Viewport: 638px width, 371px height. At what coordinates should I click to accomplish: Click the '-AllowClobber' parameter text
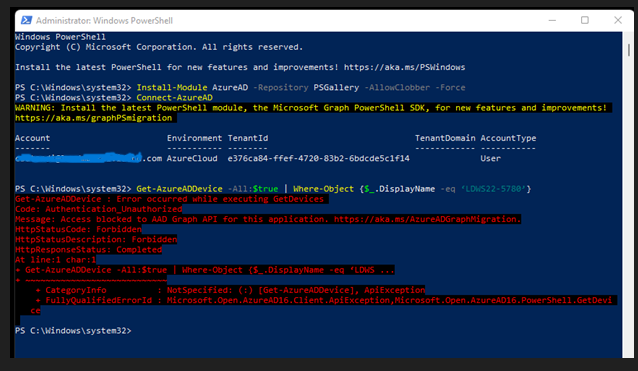[397, 87]
